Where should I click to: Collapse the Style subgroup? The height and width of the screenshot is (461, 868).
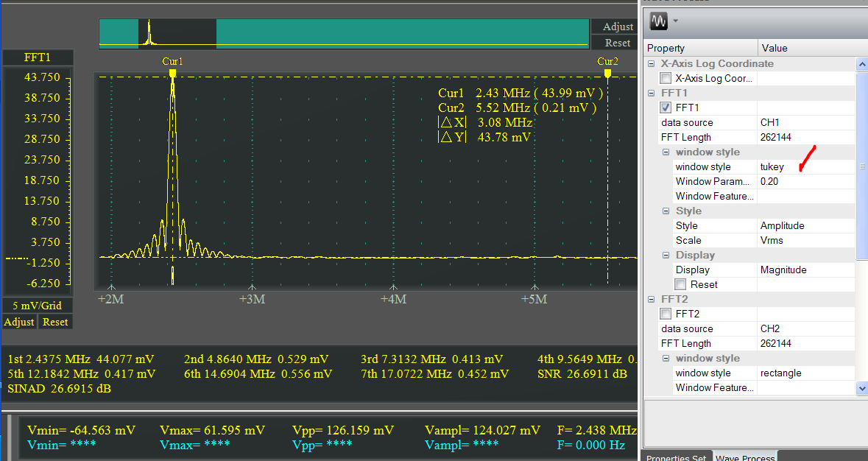tap(666, 211)
